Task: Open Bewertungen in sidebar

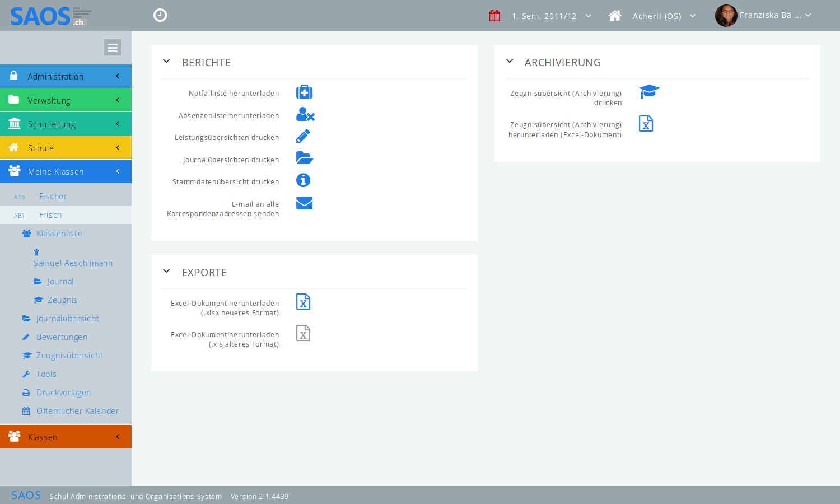Action: coord(62,337)
